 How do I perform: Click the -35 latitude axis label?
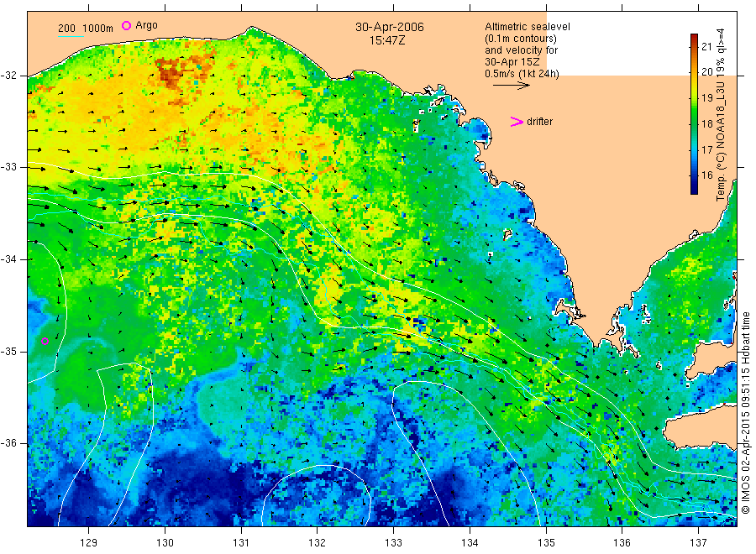click(x=8, y=351)
